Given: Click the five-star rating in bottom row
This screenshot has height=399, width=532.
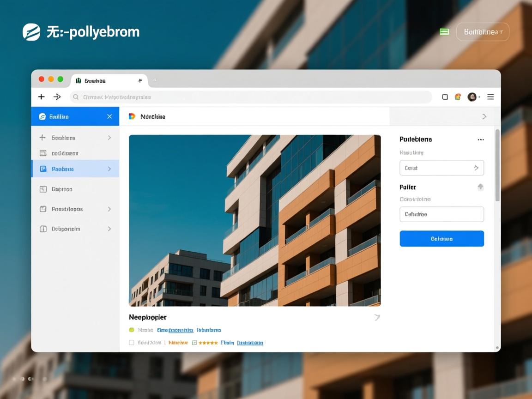Looking at the screenshot, I should 208,343.
